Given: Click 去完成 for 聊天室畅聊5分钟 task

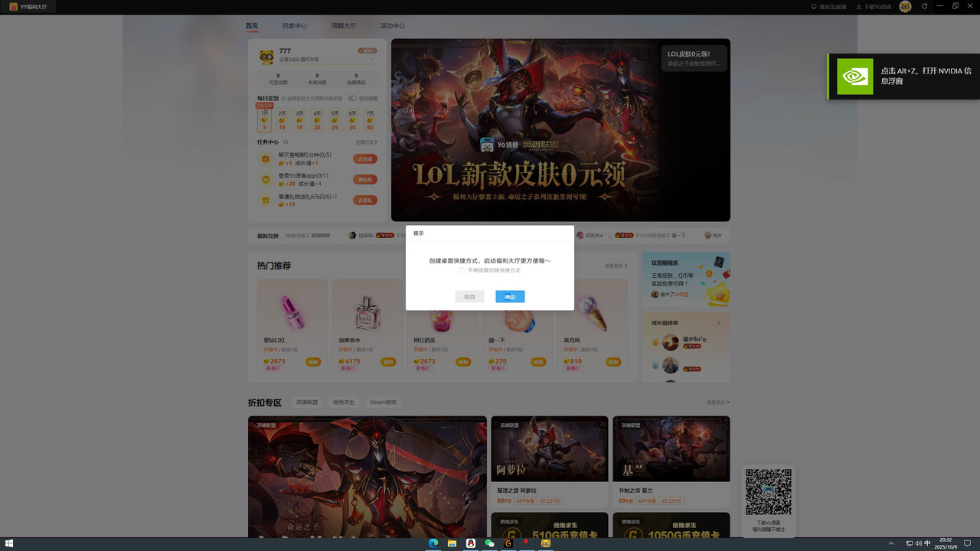Looking at the screenshot, I should pyautogui.click(x=365, y=159).
